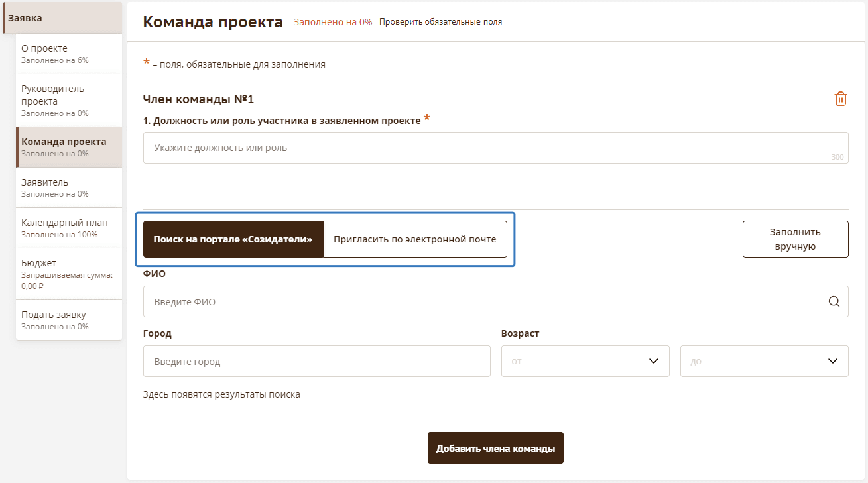This screenshot has height=483, width=868.
Task: Open 'Проверить обязательные поля' link
Action: point(440,22)
